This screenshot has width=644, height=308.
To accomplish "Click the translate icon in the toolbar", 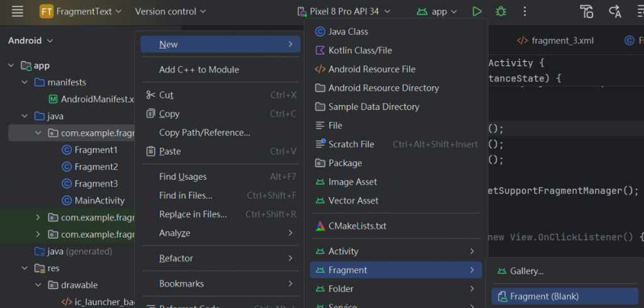I will tap(615, 11).
